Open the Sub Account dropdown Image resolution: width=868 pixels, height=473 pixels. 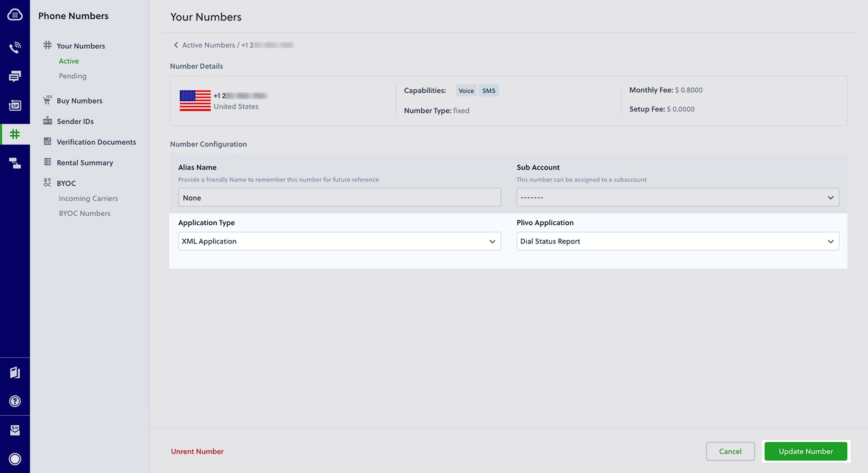tap(678, 197)
